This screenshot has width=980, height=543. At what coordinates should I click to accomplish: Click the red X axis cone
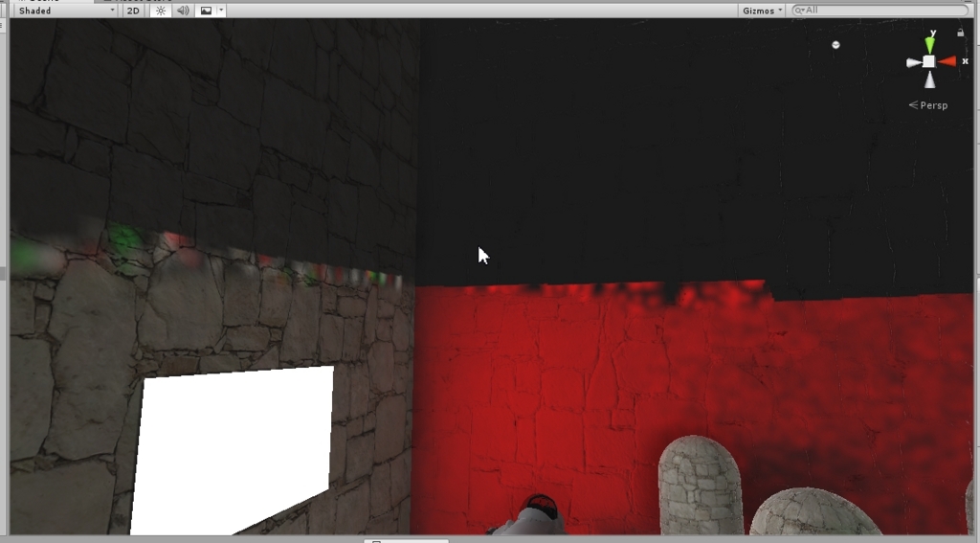click(947, 61)
